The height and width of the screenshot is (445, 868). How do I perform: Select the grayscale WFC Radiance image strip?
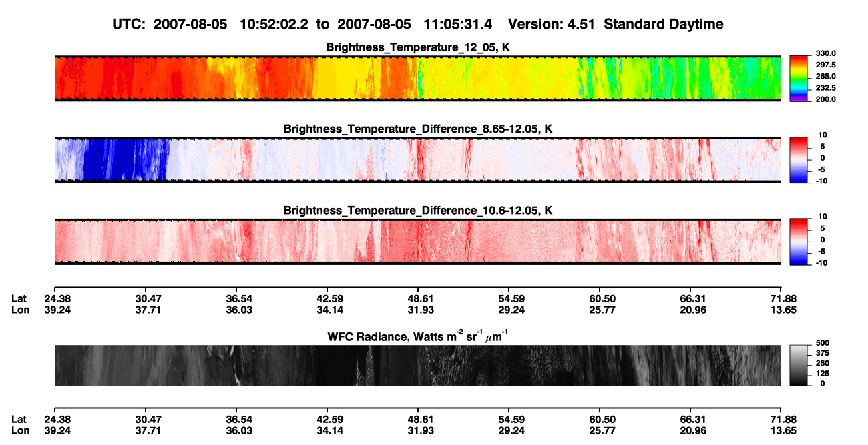(418, 365)
